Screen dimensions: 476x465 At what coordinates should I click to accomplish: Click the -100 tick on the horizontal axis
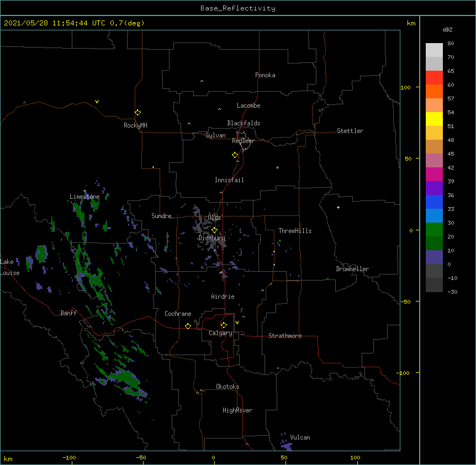click(69, 457)
